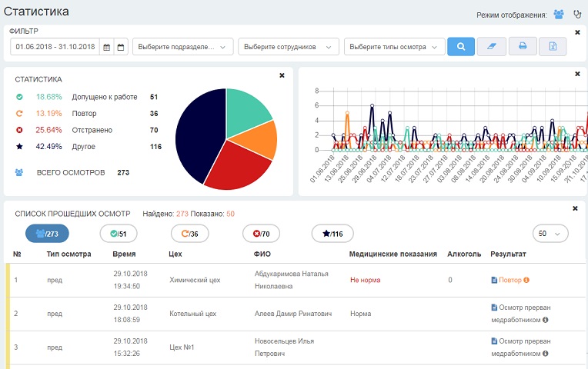Toggle the all examinations 273 filter
This screenshot has width=588, height=369.
(47, 234)
